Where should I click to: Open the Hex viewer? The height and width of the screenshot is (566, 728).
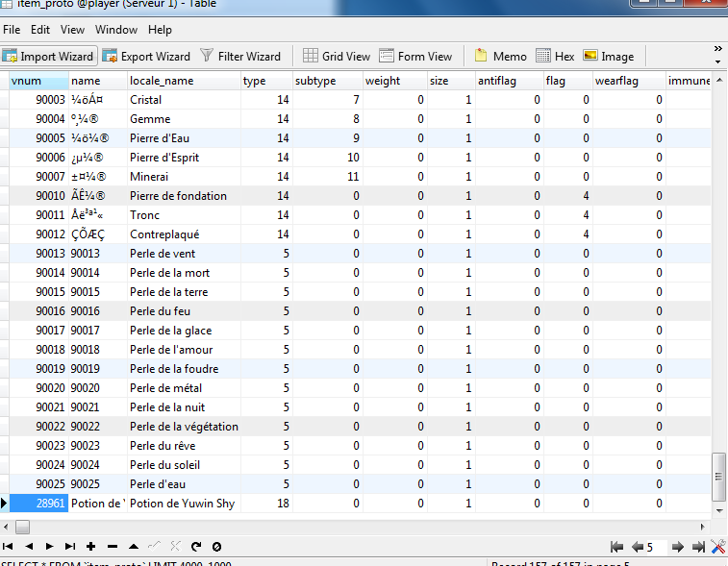[x=555, y=56]
